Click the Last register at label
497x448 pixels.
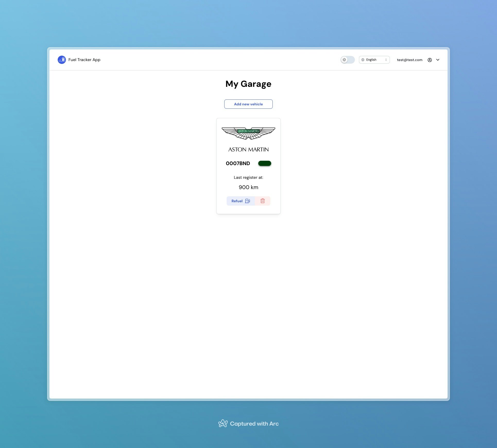[x=249, y=177]
